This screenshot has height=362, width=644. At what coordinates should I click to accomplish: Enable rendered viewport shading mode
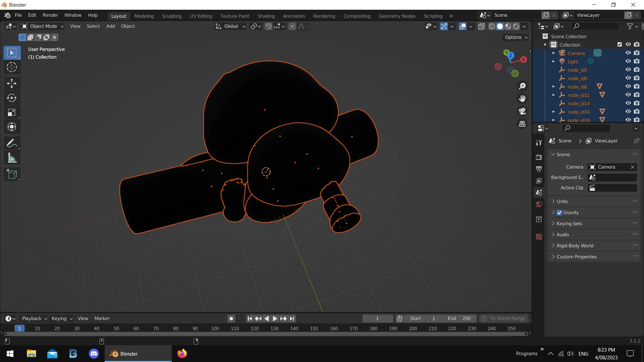click(x=517, y=26)
